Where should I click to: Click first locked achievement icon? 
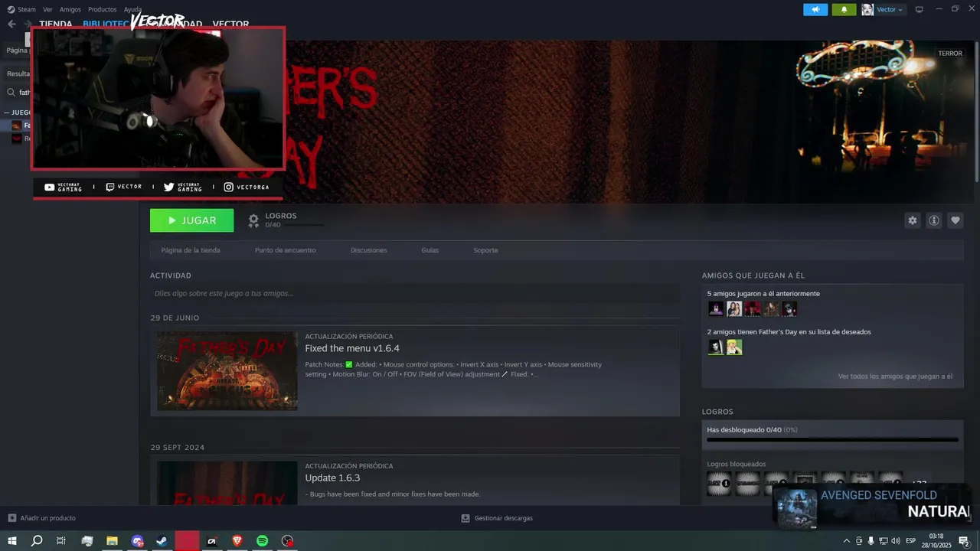(x=719, y=483)
